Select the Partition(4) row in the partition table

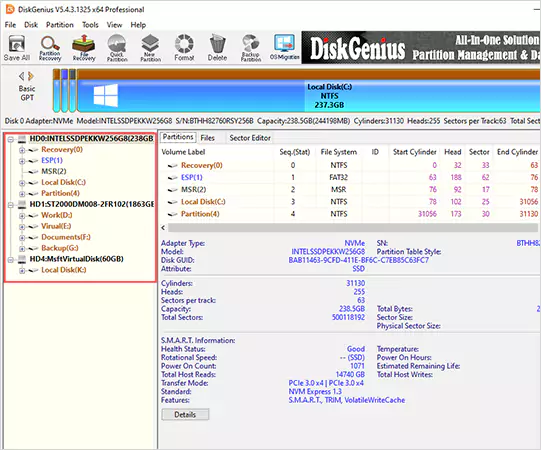click(350, 214)
